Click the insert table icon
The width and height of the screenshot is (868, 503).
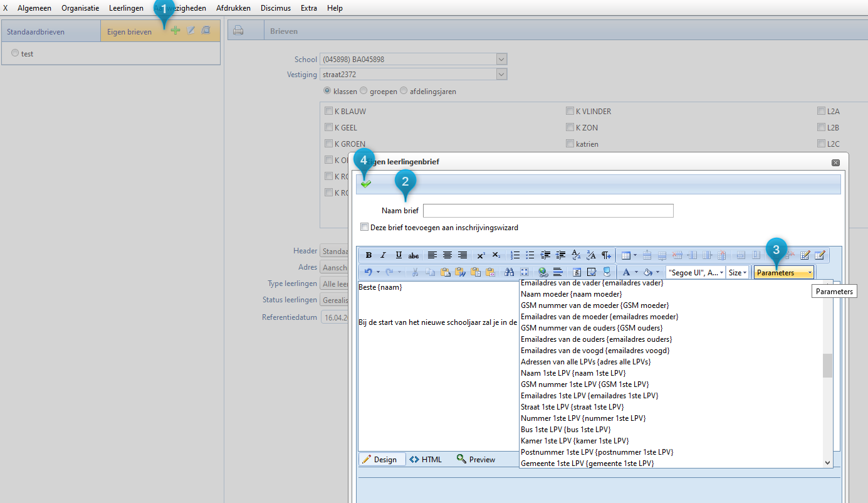pyautogui.click(x=625, y=255)
